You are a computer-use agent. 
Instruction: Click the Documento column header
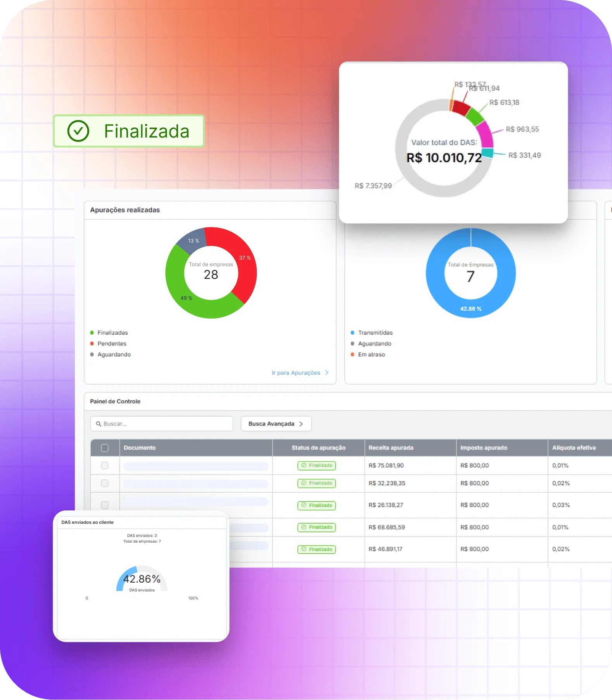coord(140,448)
